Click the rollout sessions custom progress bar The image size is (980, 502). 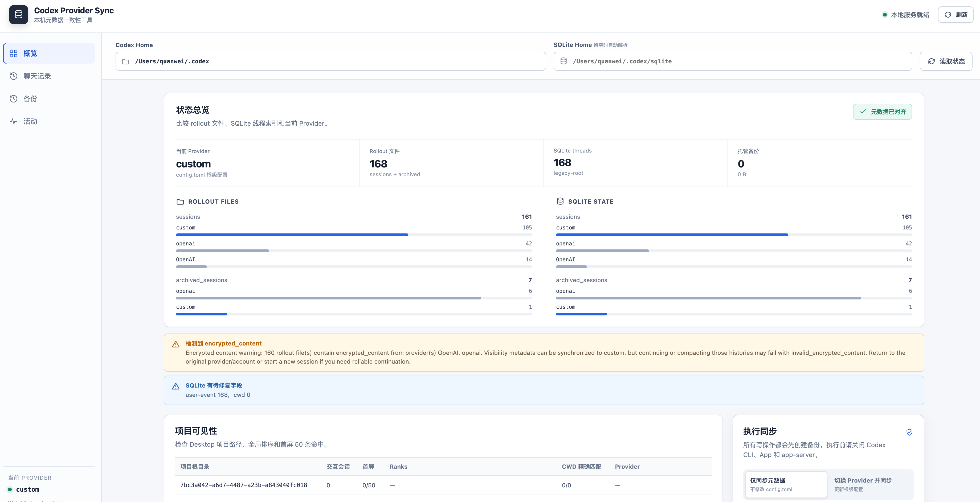(x=354, y=235)
